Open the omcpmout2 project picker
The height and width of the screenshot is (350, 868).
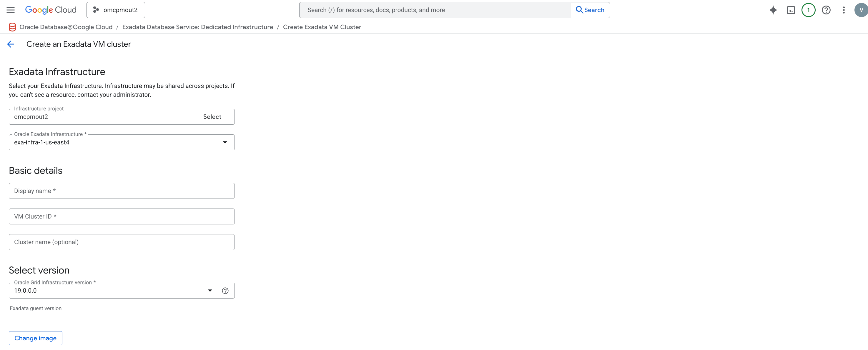(x=116, y=10)
